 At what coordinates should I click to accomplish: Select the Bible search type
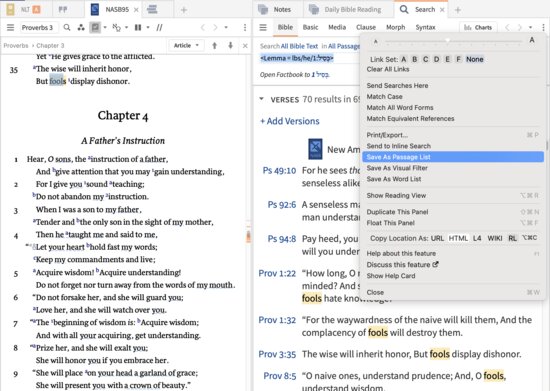pos(285,27)
